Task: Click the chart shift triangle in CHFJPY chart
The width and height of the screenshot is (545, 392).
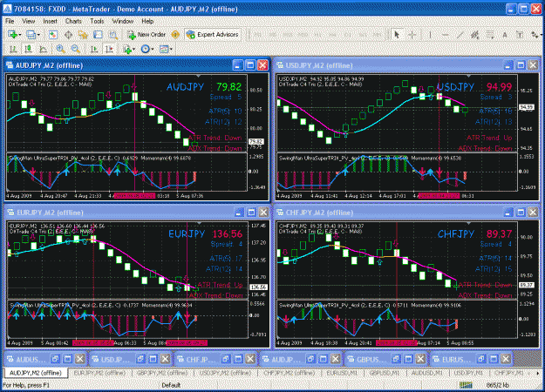Action: [x=468, y=223]
